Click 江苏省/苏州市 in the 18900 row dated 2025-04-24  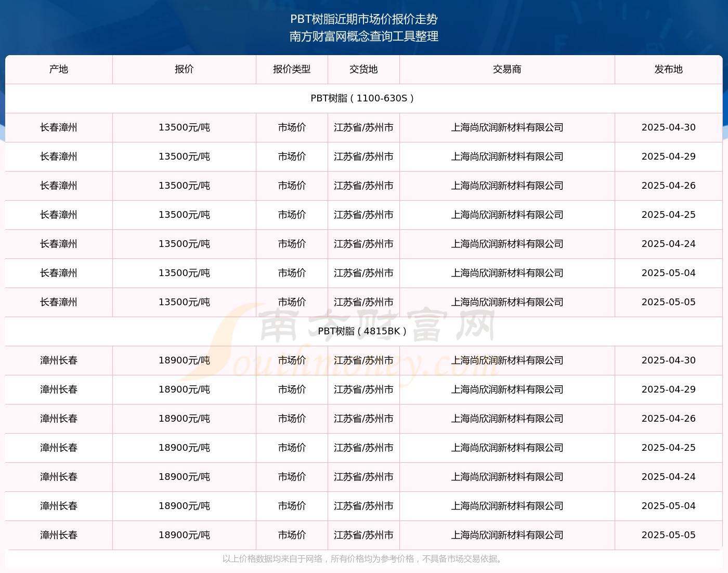tap(363, 477)
